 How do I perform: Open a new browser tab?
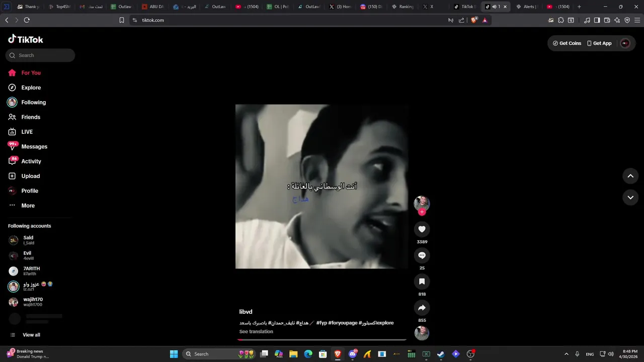click(x=579, y=7)
